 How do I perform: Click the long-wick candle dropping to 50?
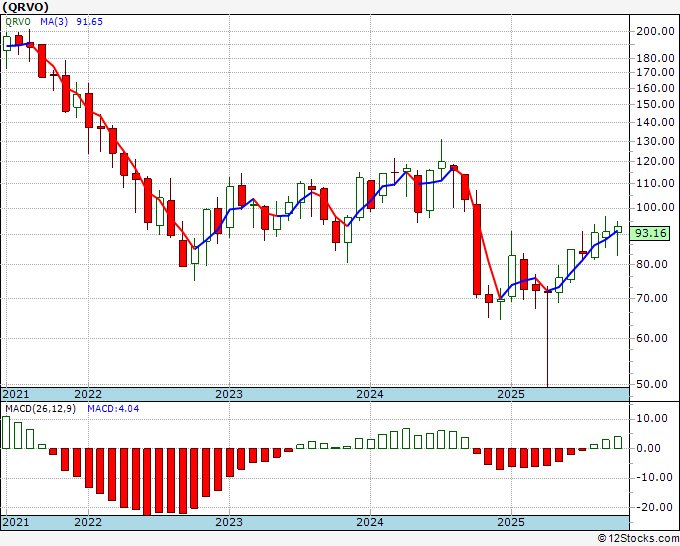[548, 336]
